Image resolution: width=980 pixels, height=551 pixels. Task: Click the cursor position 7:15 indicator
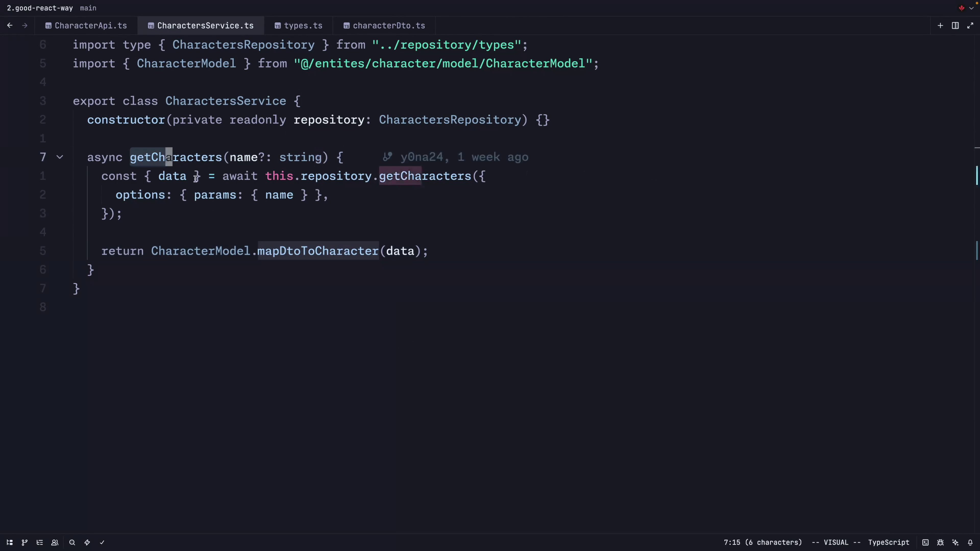pos(762,542)
